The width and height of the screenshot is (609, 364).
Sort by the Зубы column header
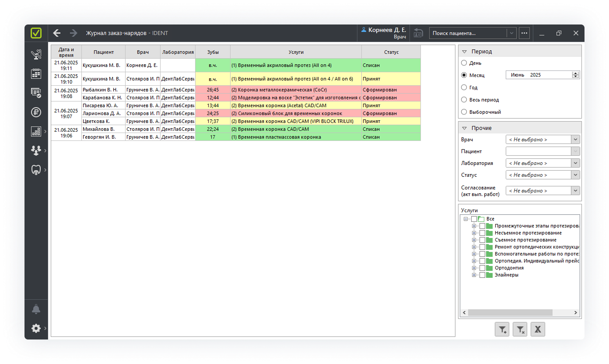point(213,52)
